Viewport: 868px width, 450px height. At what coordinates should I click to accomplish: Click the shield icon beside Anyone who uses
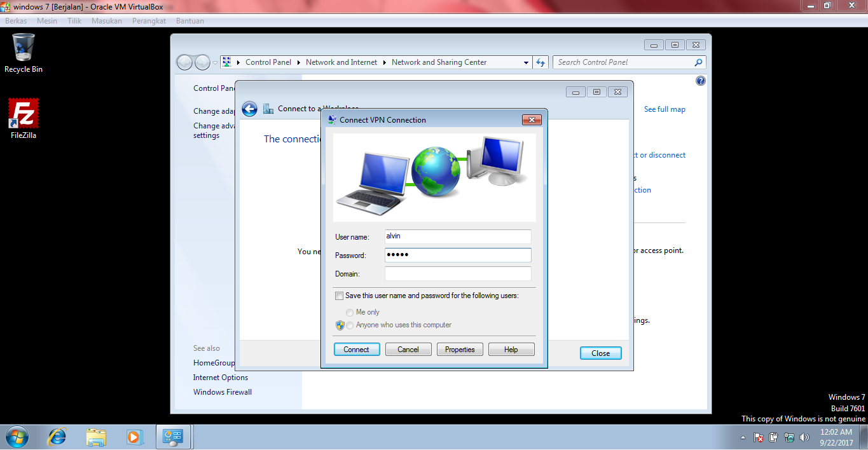(340, 325)
